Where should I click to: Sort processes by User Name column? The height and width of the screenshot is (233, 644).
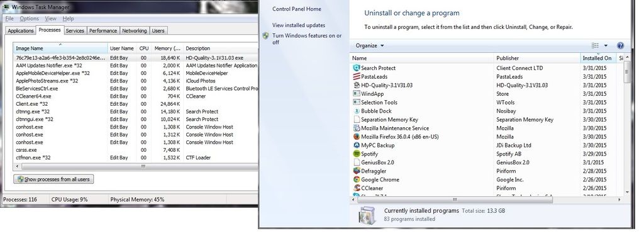(x=122, y=48)
